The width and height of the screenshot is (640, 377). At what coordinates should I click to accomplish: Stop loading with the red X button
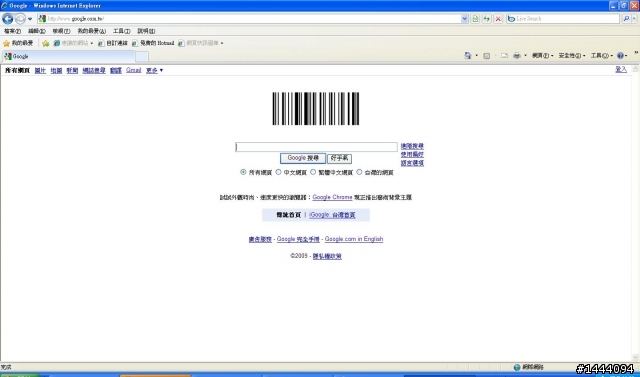[498, 18]
